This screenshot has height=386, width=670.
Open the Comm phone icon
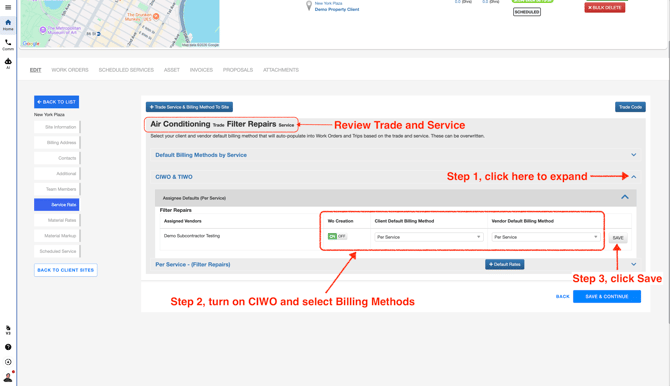pyautogui.click(x=8, y=44)
